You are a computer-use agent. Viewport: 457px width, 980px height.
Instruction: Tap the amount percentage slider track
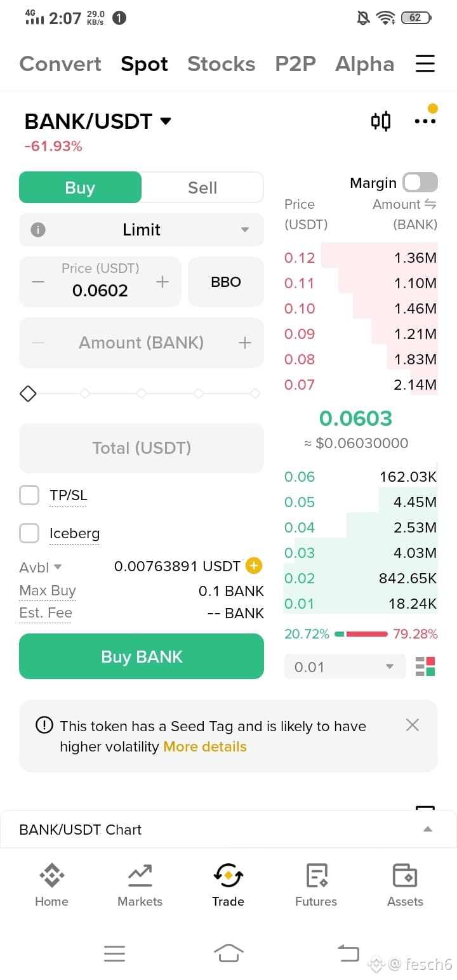[x=142, y=394]
